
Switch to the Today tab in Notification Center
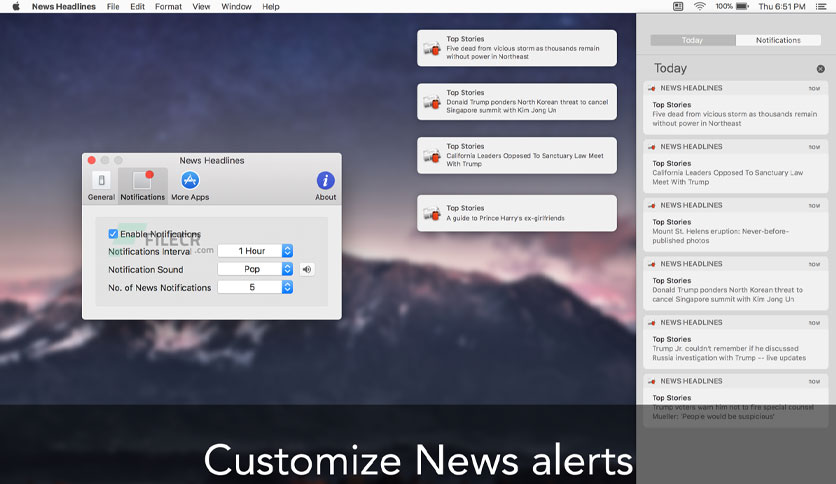click(693, 40)
